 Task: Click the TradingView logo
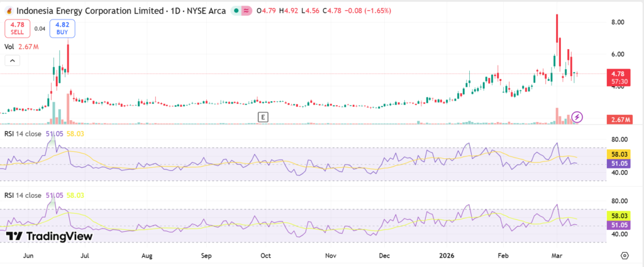pos(50,236)
